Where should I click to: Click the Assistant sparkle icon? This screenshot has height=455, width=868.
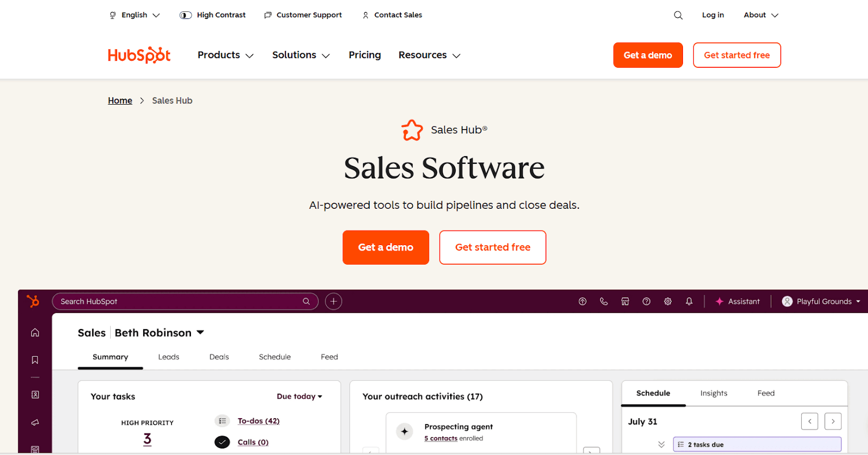coord(719,302)
